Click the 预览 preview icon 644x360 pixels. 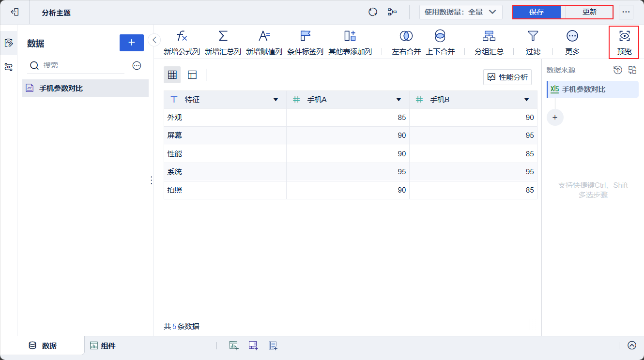click(624, 43)
